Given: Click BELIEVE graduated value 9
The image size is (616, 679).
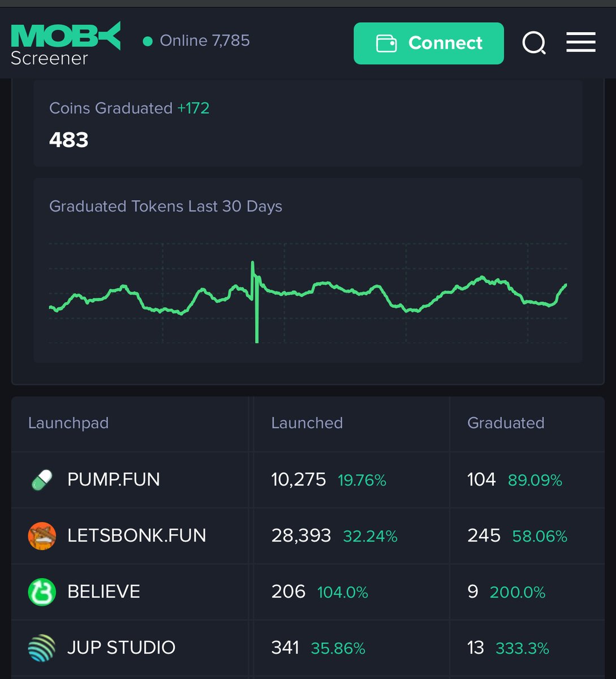Looking at the screenshot, I should pos(473,592).
